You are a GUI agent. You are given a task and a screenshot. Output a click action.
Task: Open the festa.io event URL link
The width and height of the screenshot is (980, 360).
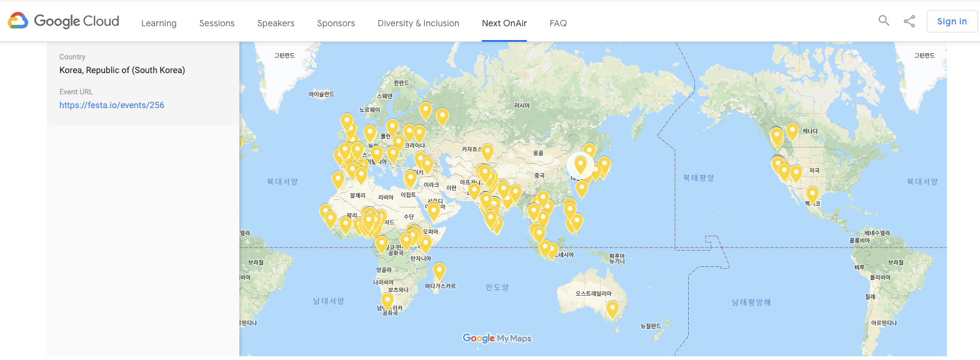coord(112,105)
